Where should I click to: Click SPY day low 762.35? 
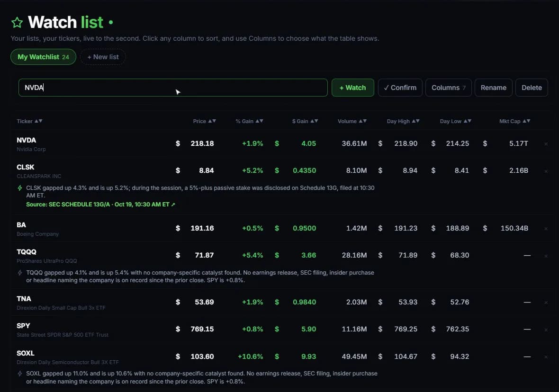pyautogui.click(x=458, y=329)
